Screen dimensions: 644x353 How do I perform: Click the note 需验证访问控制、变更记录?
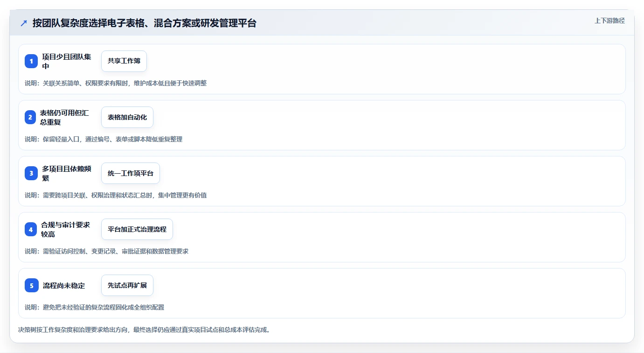[78, 251]
